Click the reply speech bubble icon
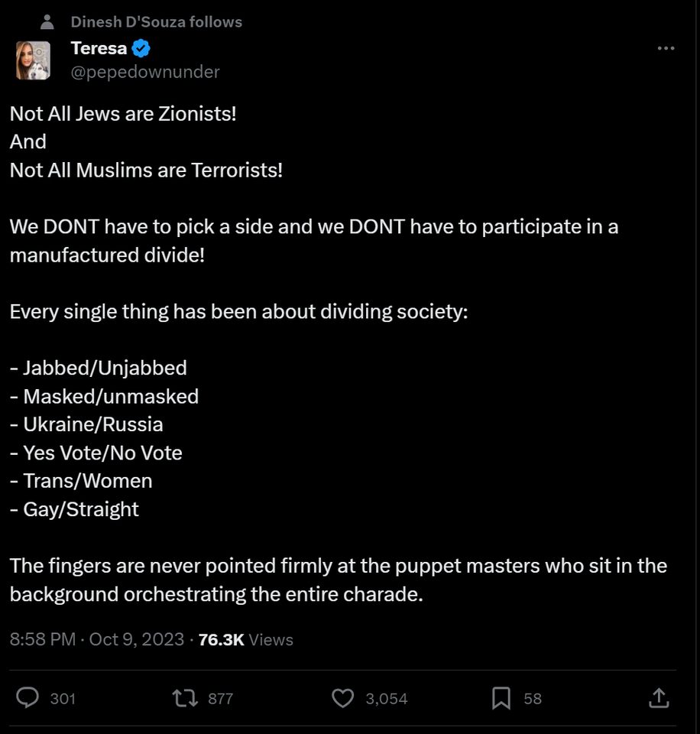 28,698
